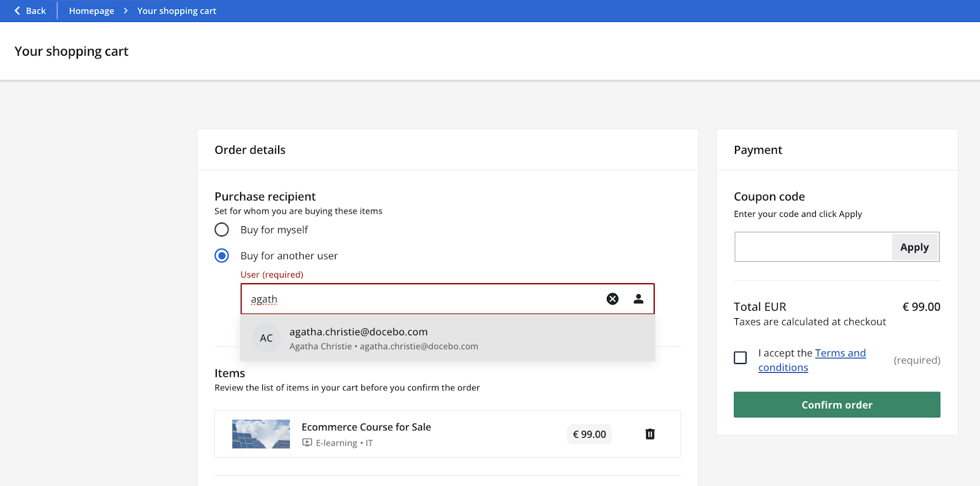Open Your shopping cart breadcrumb
The image size is (980, 486).
176,11
